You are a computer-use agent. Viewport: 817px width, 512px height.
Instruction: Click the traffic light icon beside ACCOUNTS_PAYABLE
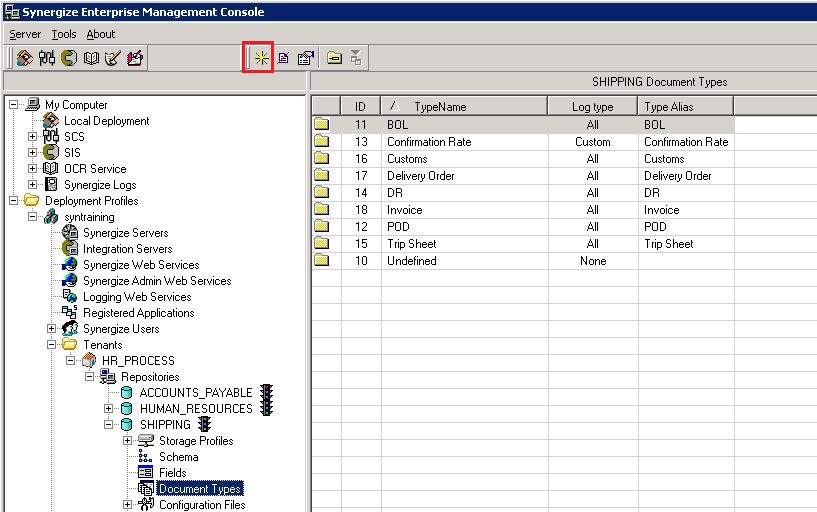click(267, 392)
